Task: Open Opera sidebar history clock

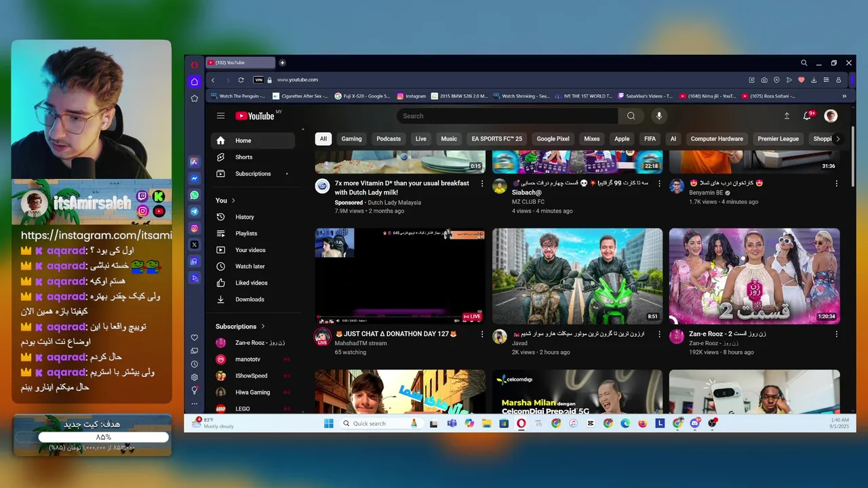Action: tap(195, 364)
